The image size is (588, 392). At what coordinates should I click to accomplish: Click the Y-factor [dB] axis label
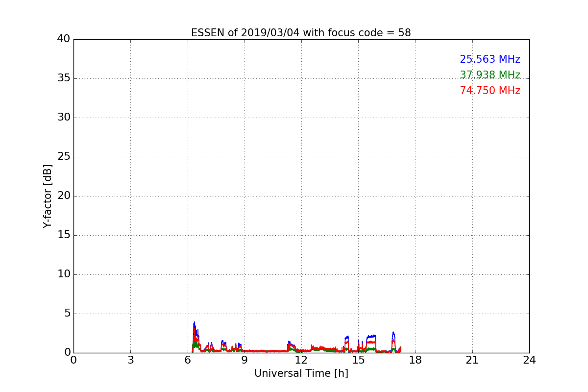pos(48,196)
